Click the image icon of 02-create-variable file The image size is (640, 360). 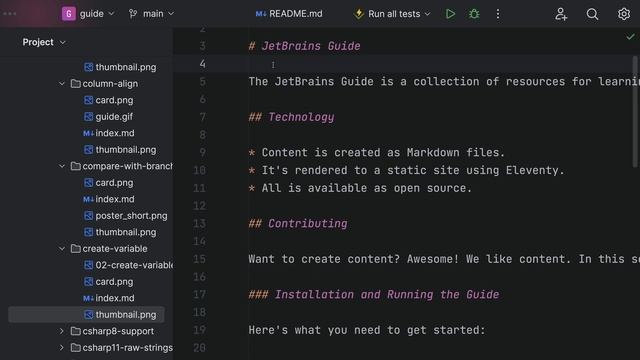pos(89,265)
